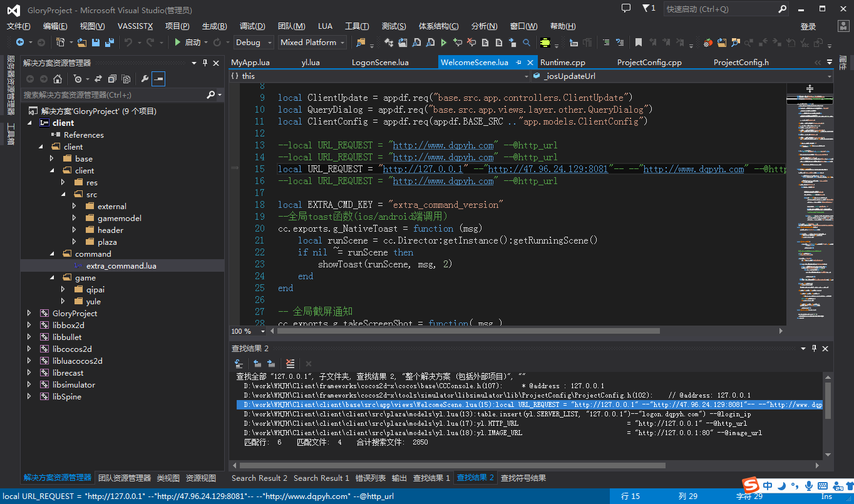Toggle pin on WelcomeScene.lua tab
The height and width of the screenshot is (504, 854).
tap(518, 63)
